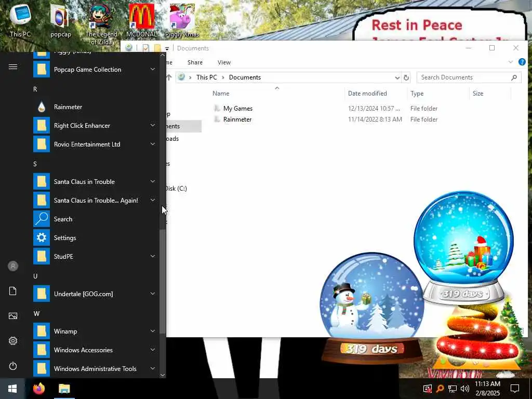The image size is (532, 399).
Task: Click the Windows Start button
Action: coord(12,389)
